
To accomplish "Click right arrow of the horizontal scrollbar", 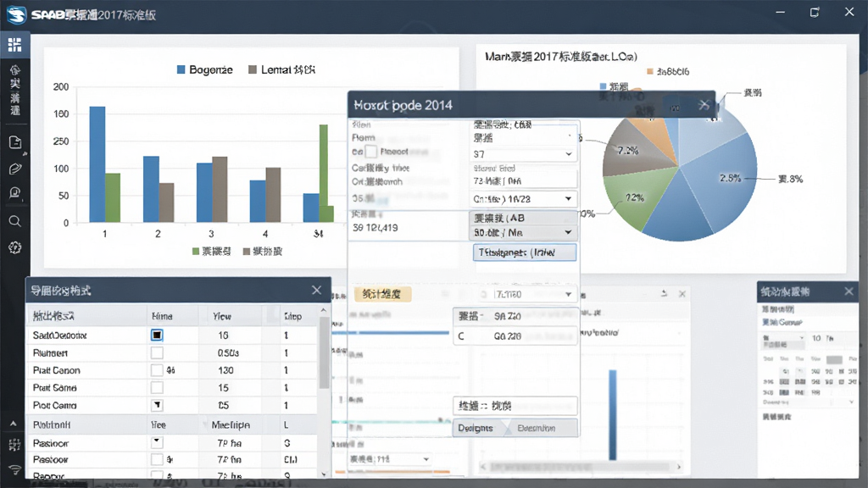I will tap(679, 467).
